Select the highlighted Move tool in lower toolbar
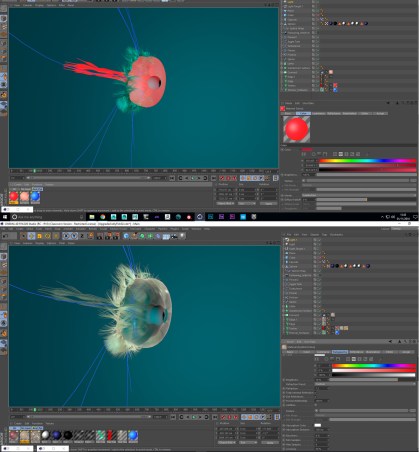 (x=31, y=236)
